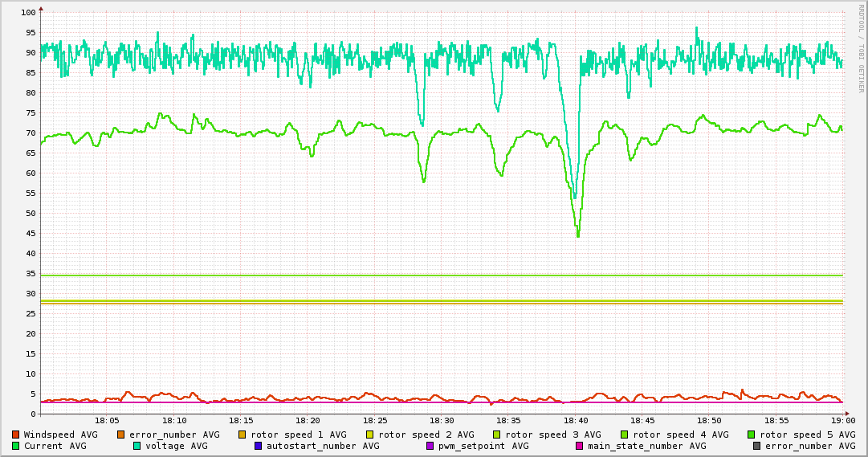Click the 45 value on the y-axis
Screen dimensions: 868x457
point(31,233)
